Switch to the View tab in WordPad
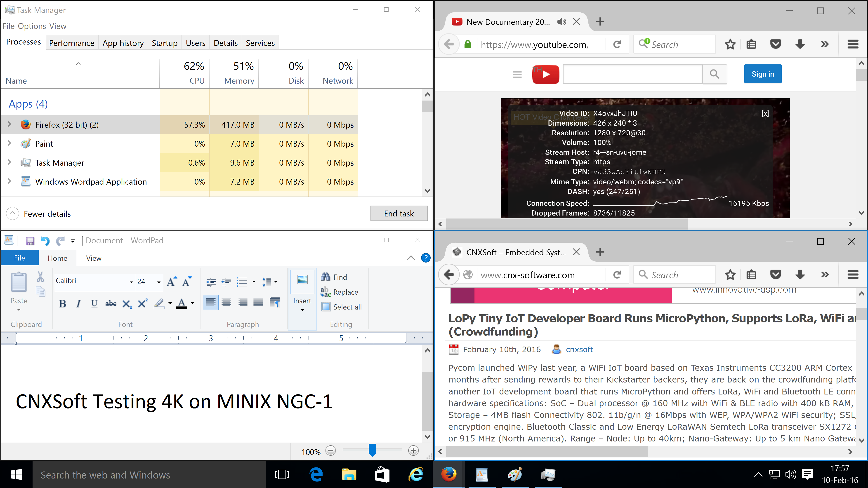Screen dimensions: 868x488 pos(94,258)
